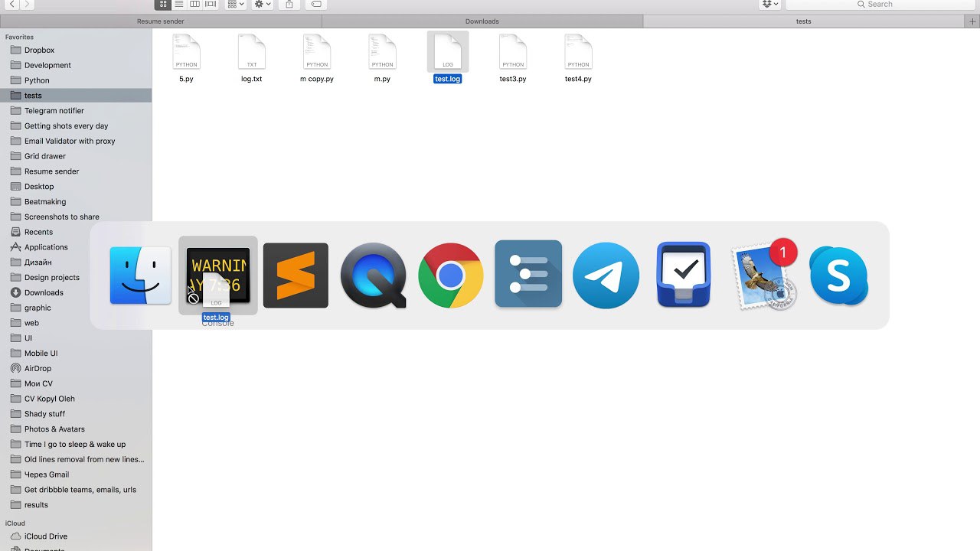Switch to the Resume sender tab

[x=161, y=21]
